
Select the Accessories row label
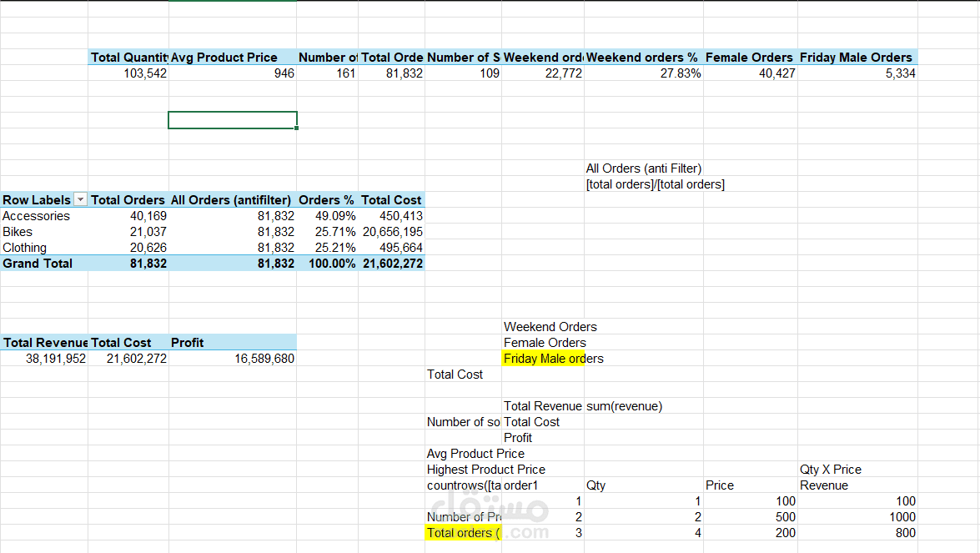point(43,215)
